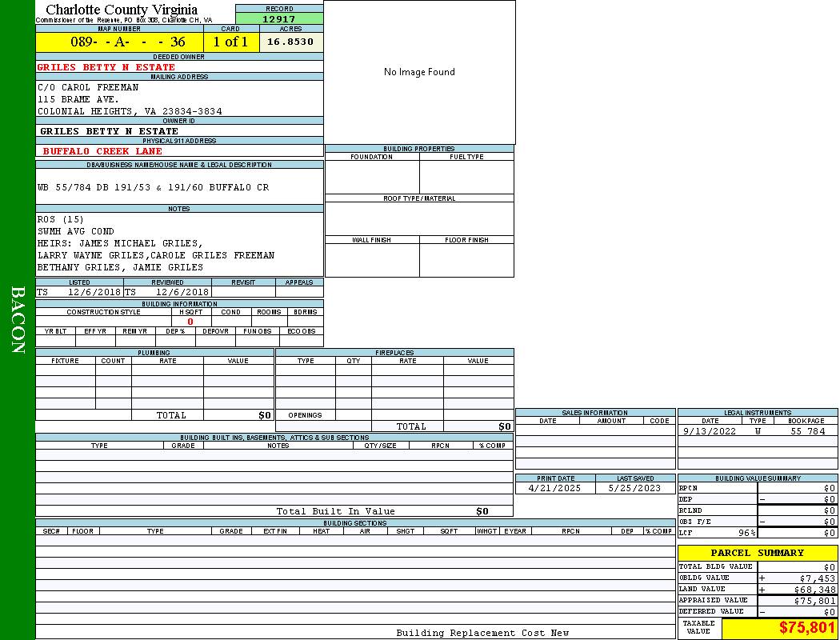
Task: Select the acres value 16.8530
Action: coord(290,42)
